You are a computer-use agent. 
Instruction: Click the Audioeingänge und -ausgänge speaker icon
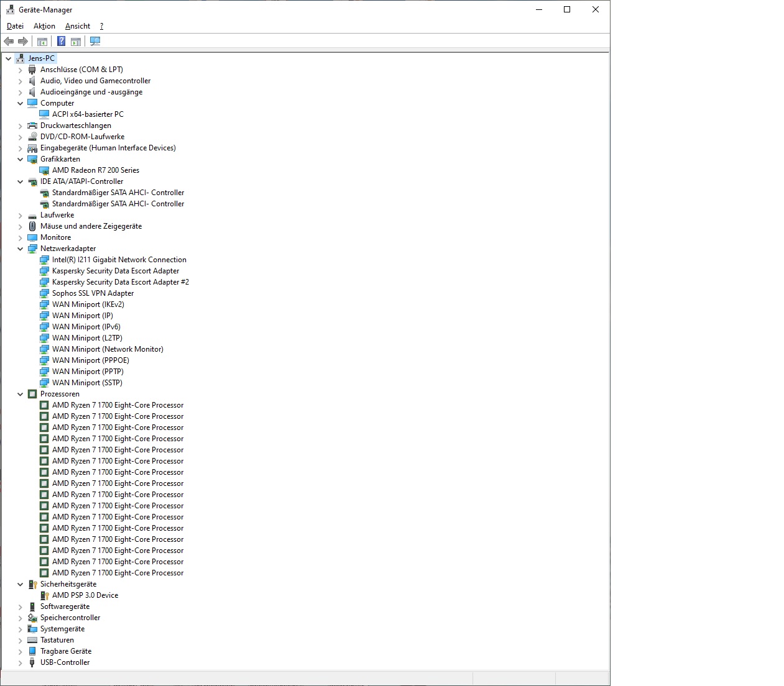click(x=32, y=92)
